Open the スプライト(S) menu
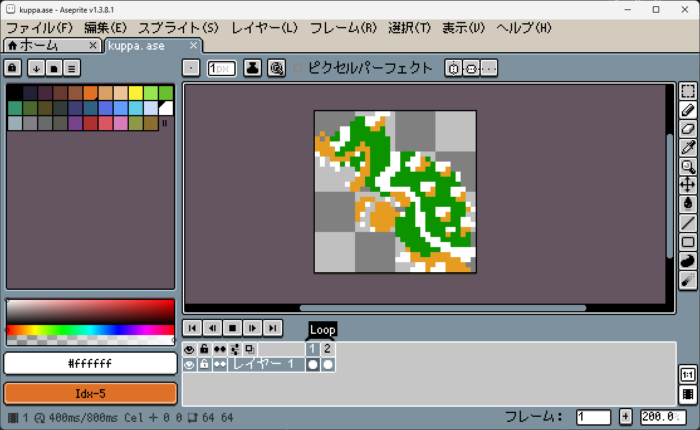700x430 pixels. click(x=178, y=27)
